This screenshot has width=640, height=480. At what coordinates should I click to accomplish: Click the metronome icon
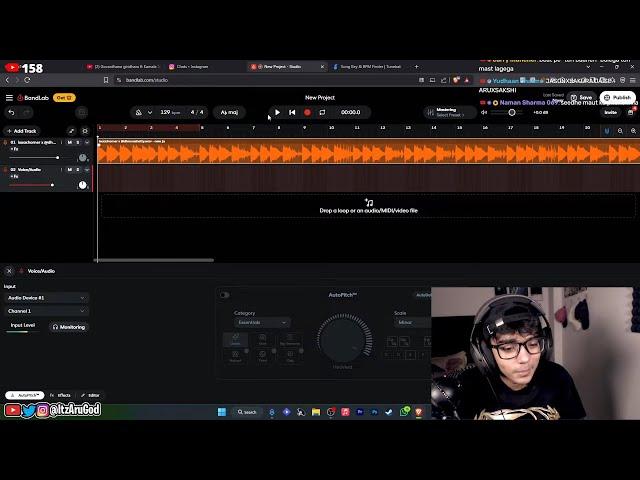coord(138,112)
